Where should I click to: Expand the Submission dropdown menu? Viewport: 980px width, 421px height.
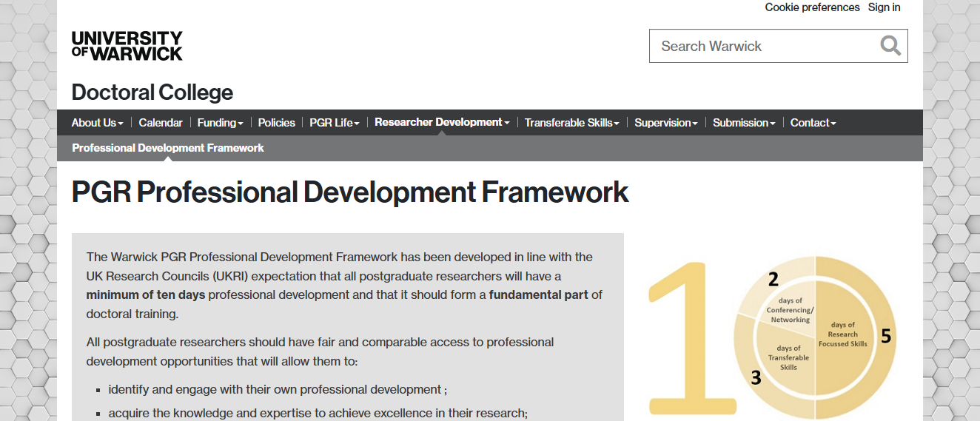[x=744, y=123]
